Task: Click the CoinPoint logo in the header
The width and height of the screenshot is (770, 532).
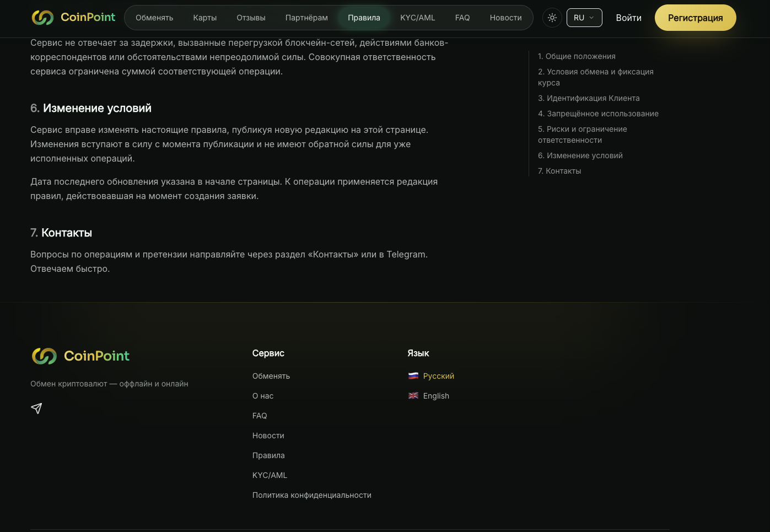Action: pos(73,18)
